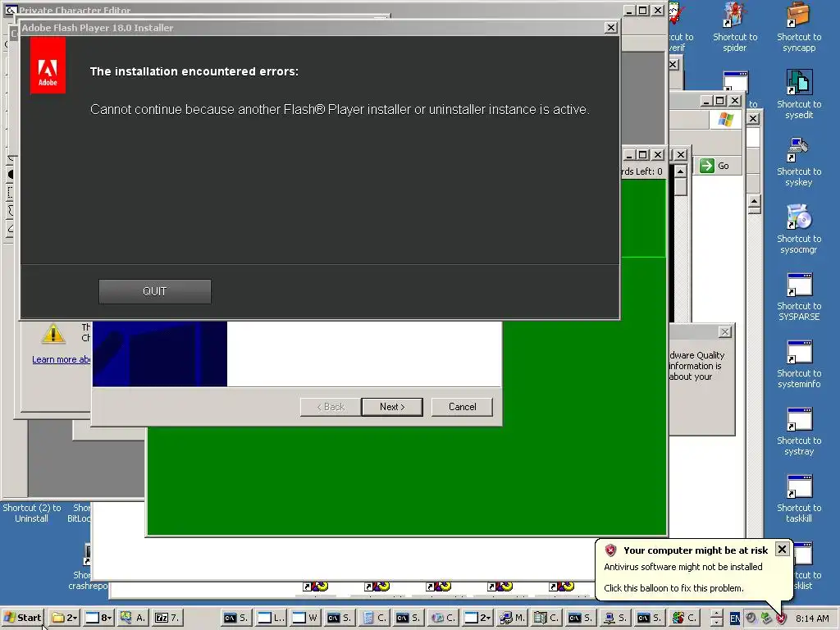Click the greyed-out Back button in the wizard
Screen dimensions: 840x630
pos(331,407)
